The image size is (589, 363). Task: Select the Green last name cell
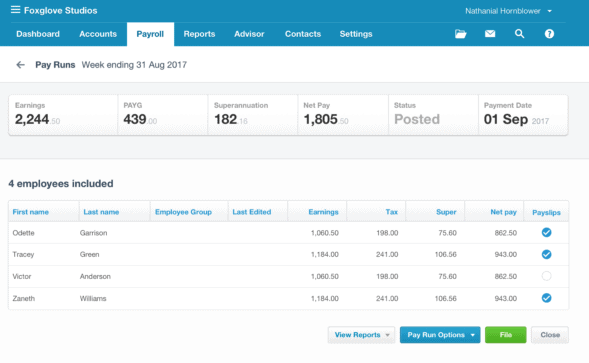click(x=89, y=254)
